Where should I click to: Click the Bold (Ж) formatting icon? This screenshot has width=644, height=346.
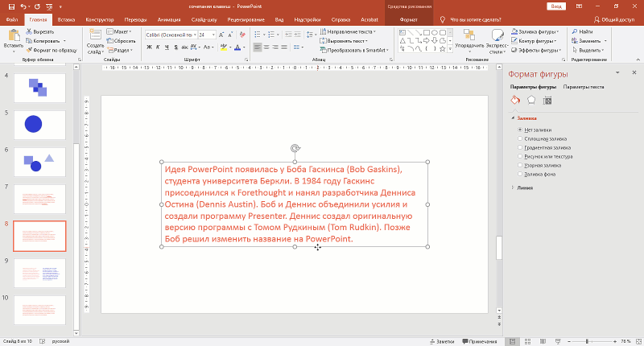pyautogui.click(x=149, y=47)
